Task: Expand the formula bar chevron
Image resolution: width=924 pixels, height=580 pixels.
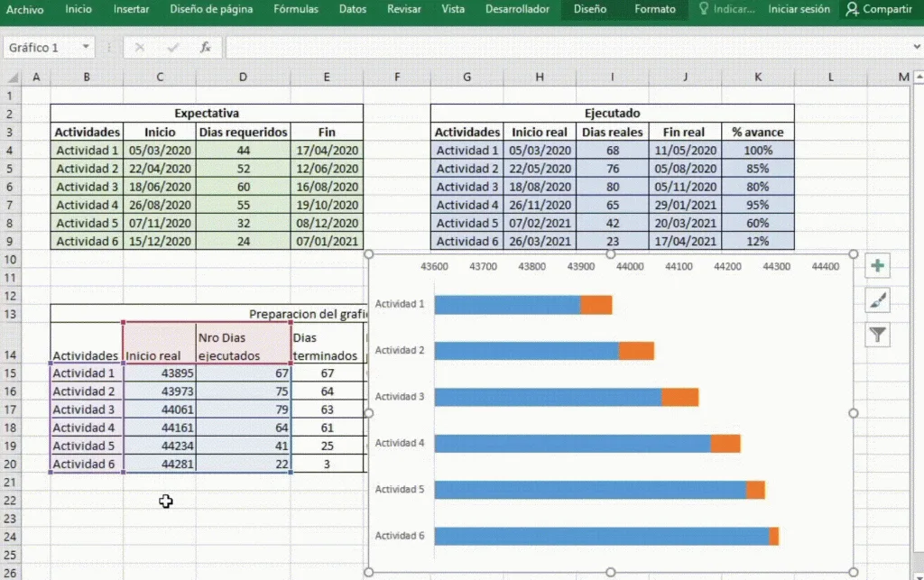Action: pyautogui.click(x=917, y=47)
